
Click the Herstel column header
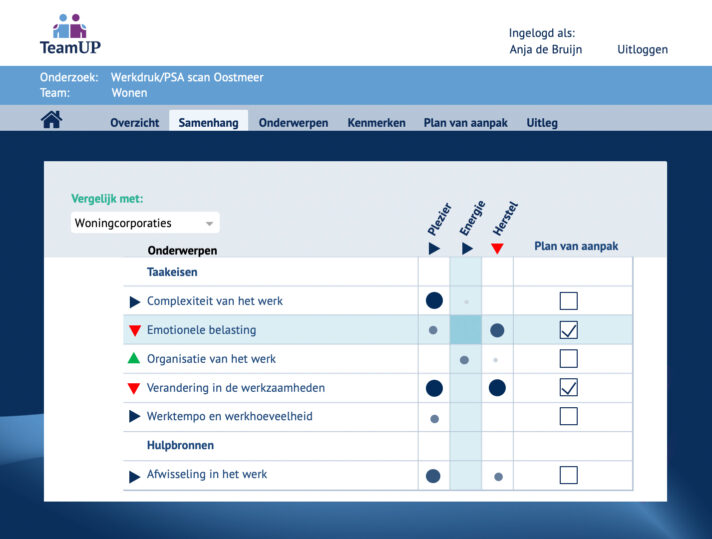(505, 218)
